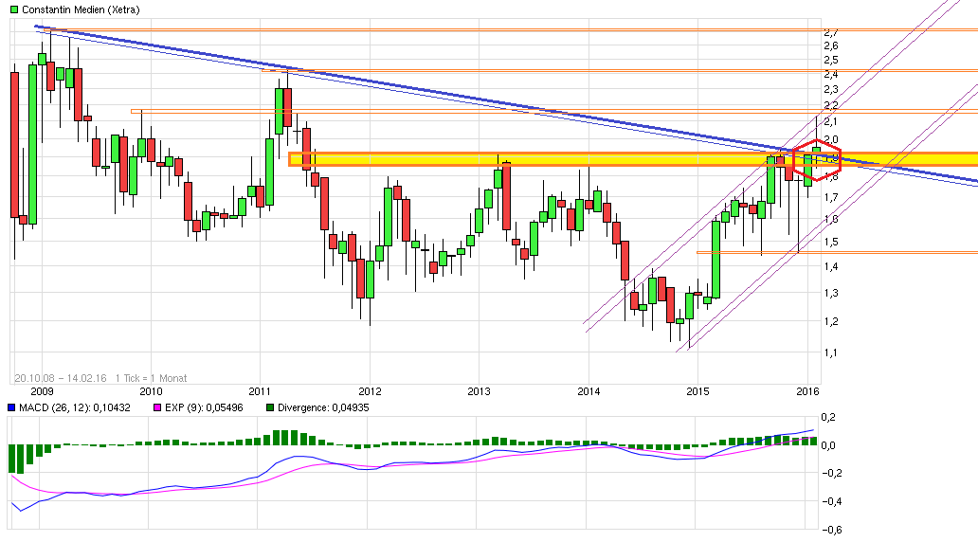Screen dimensions: 978x560
Task: Click the 1,5 price axis label
Action: tap(831, 242)
